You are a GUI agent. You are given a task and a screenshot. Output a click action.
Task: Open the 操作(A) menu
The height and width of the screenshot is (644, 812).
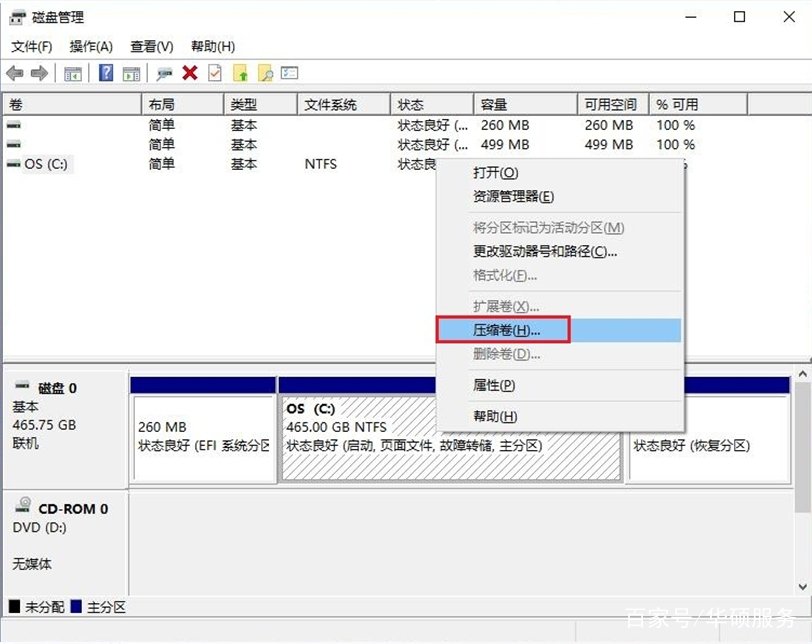pos(90,46)
